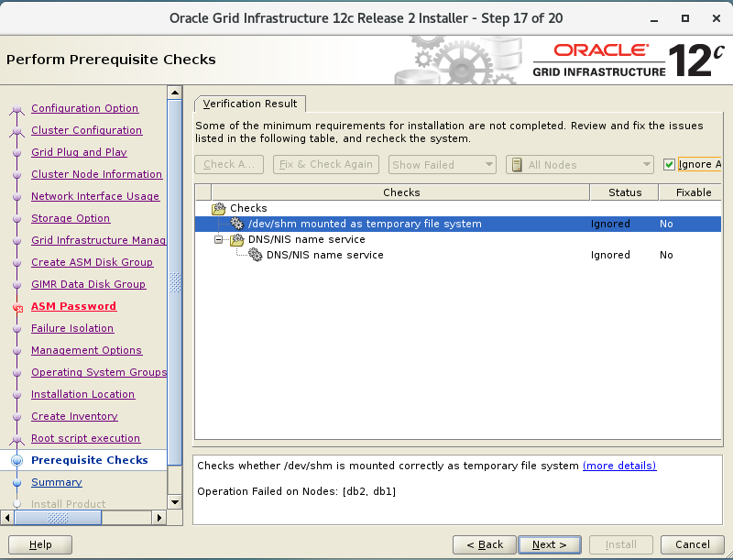Click the Fixable column header

pyautogui.click(x=691, y=192)
